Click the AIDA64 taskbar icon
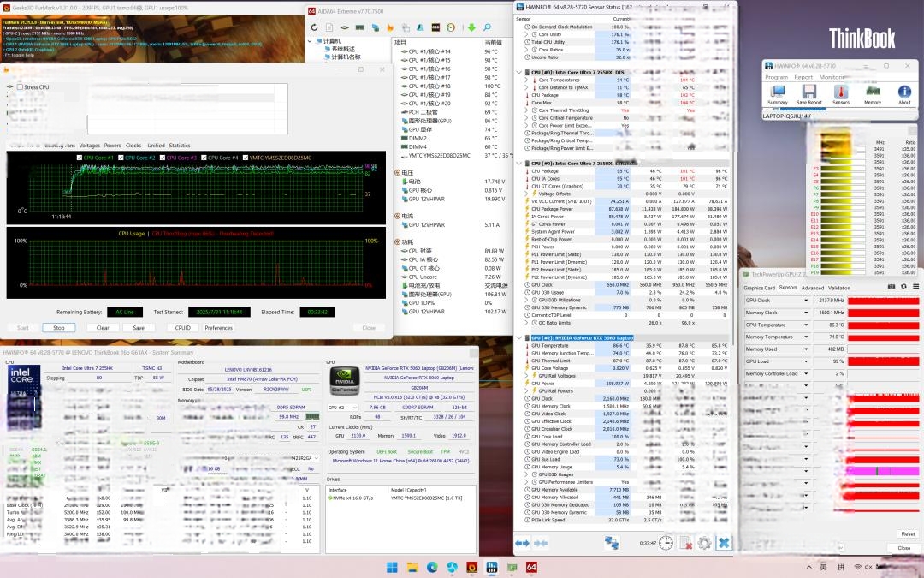The width and height of the screenshot is (924, 578). pyautogui.click(x=531, y=568)
